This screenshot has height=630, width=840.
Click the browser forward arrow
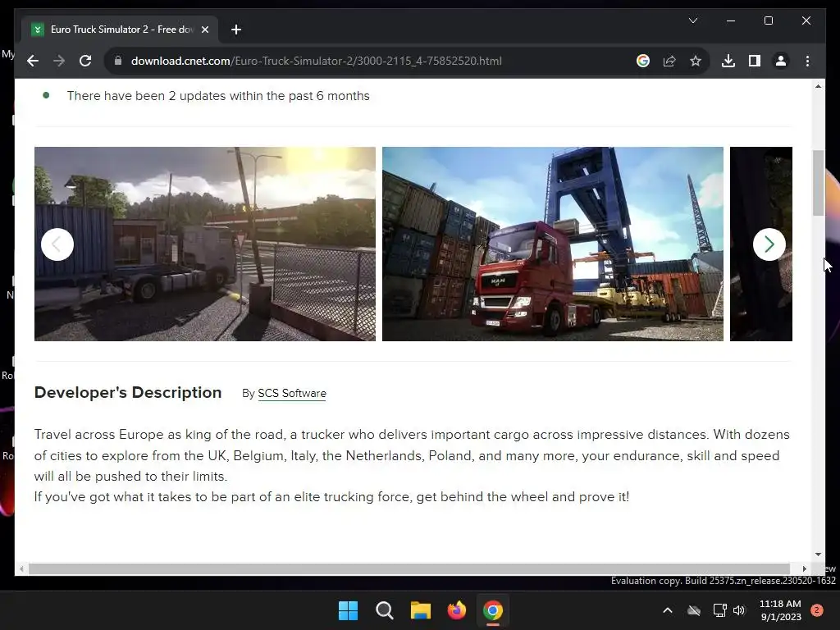[59, 61]
